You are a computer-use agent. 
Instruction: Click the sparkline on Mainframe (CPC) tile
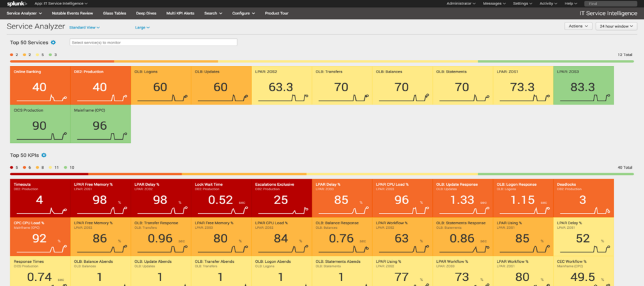(103, 137)
